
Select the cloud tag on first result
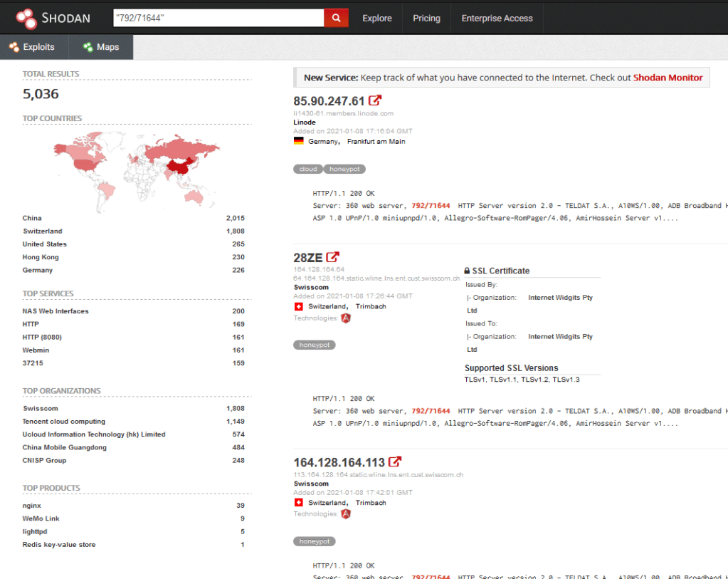[308, 169]
